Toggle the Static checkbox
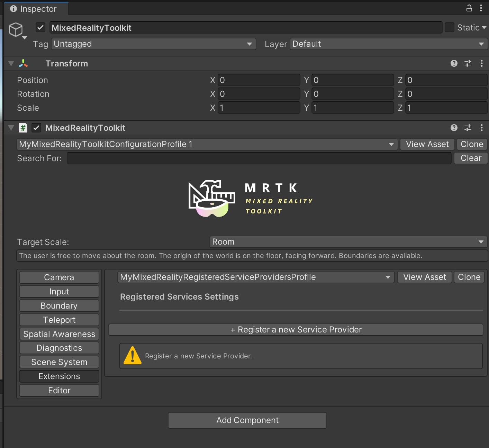Viewport: 489px width, 448px height. [x=449, y=27]
